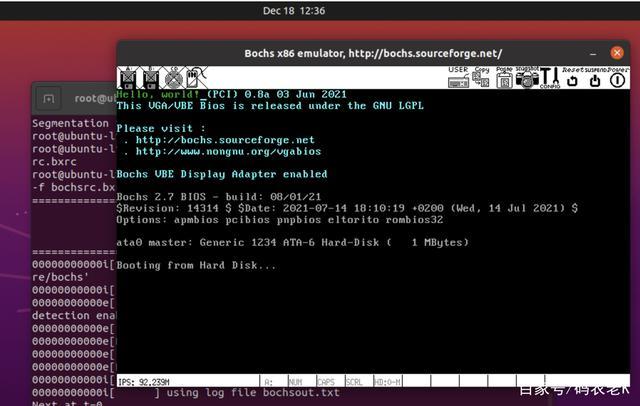Click the new tab icon in terminal window
Viewport: 640px width, 406px height.
(49, 99)
